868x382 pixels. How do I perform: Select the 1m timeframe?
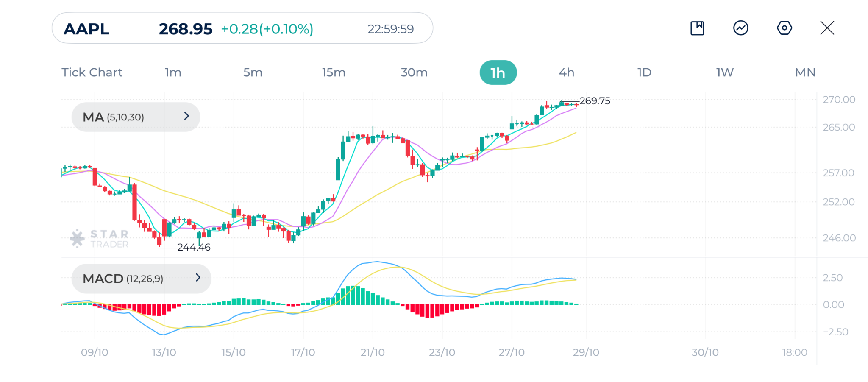click(173, 72)
